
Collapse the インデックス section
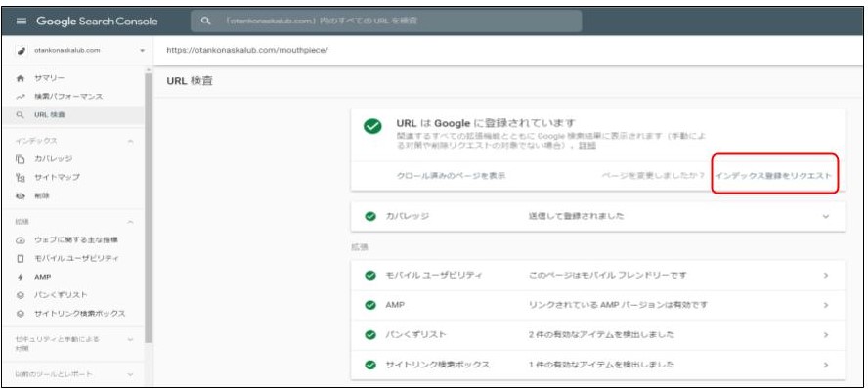[130, 141]
